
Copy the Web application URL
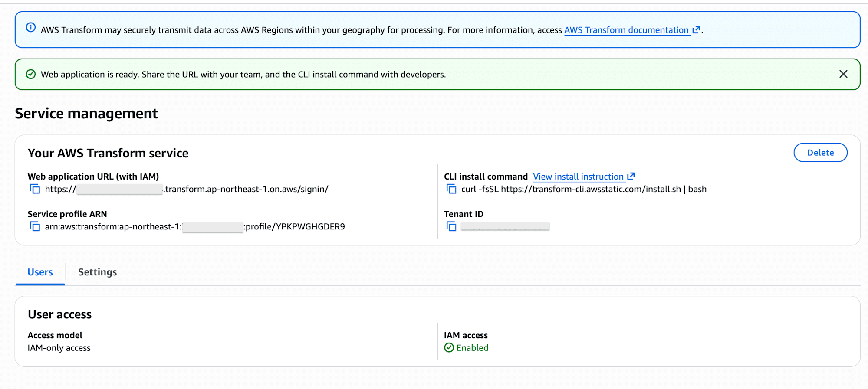coord(35,189)
